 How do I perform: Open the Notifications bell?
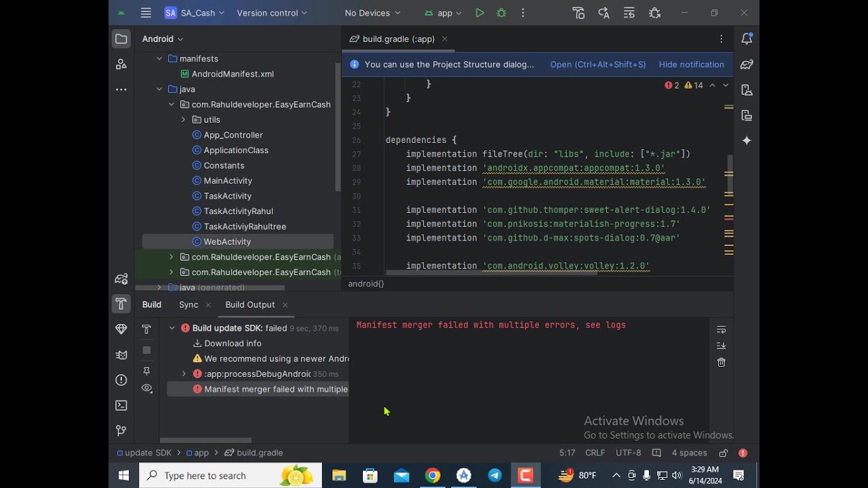point(747,39)
